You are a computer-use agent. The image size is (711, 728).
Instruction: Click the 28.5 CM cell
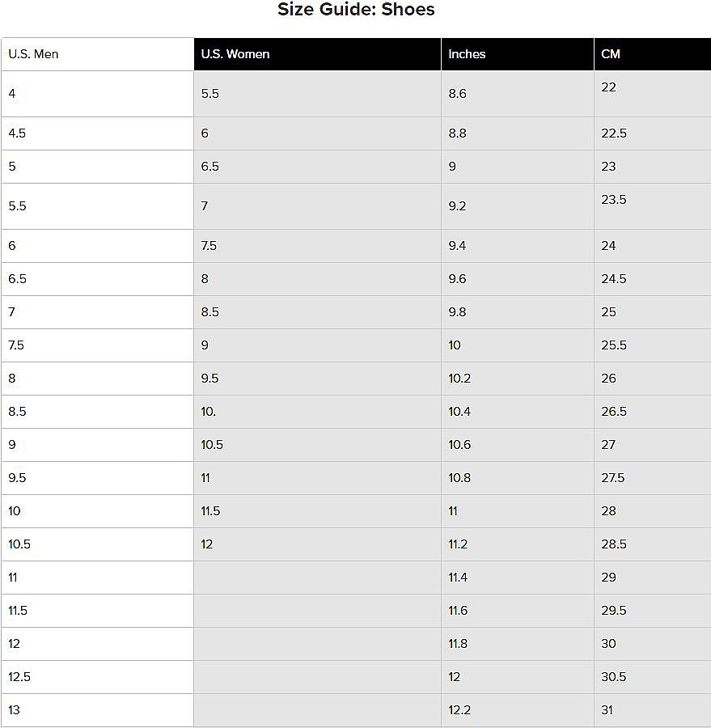[653, 544]
